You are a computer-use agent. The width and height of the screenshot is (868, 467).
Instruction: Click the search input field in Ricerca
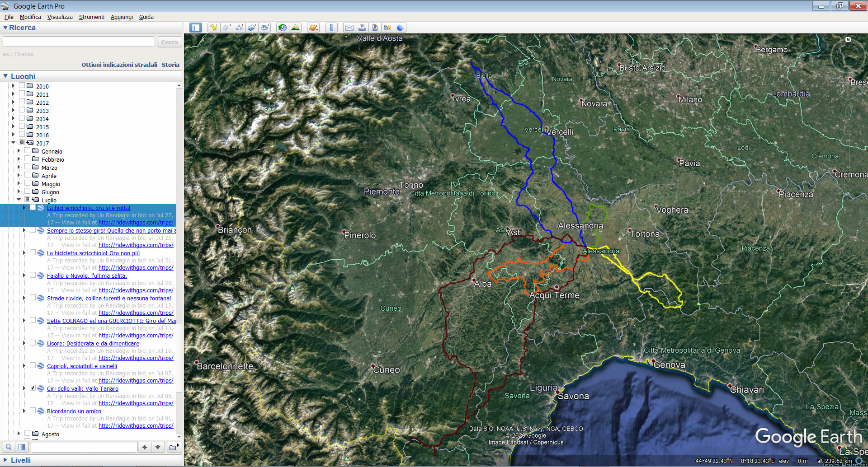point(79,42)
